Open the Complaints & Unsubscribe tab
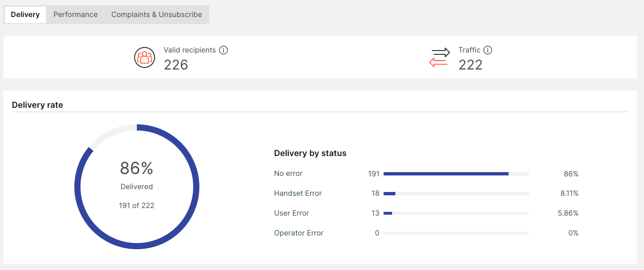The height and width of the screenshot is (270, 644). pyautogui.click(x=156, y=15)
